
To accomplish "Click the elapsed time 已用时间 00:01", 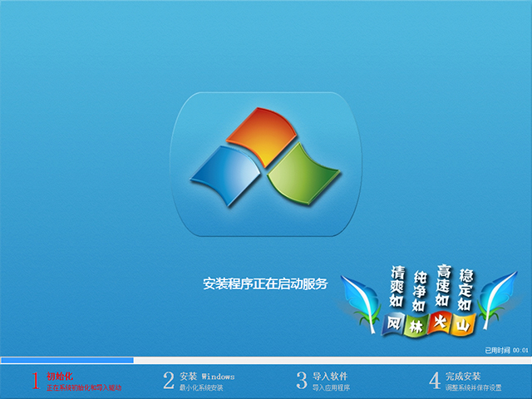I will coord(506,350).
